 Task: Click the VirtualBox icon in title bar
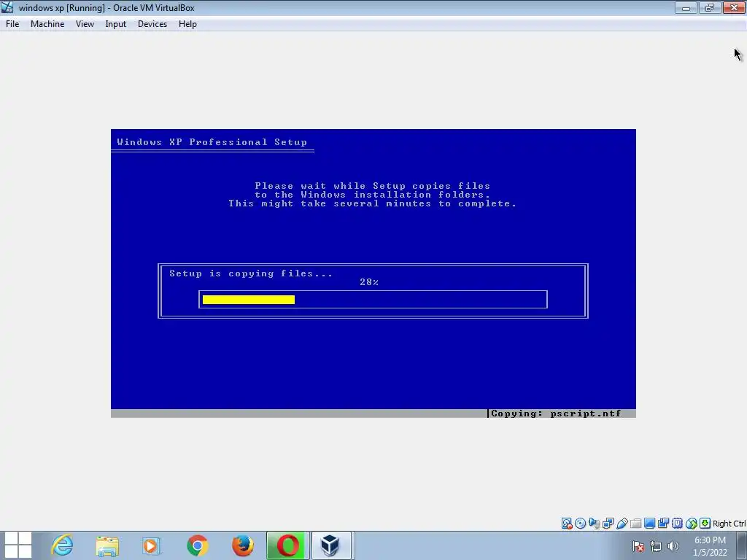[x=7, y=7]
